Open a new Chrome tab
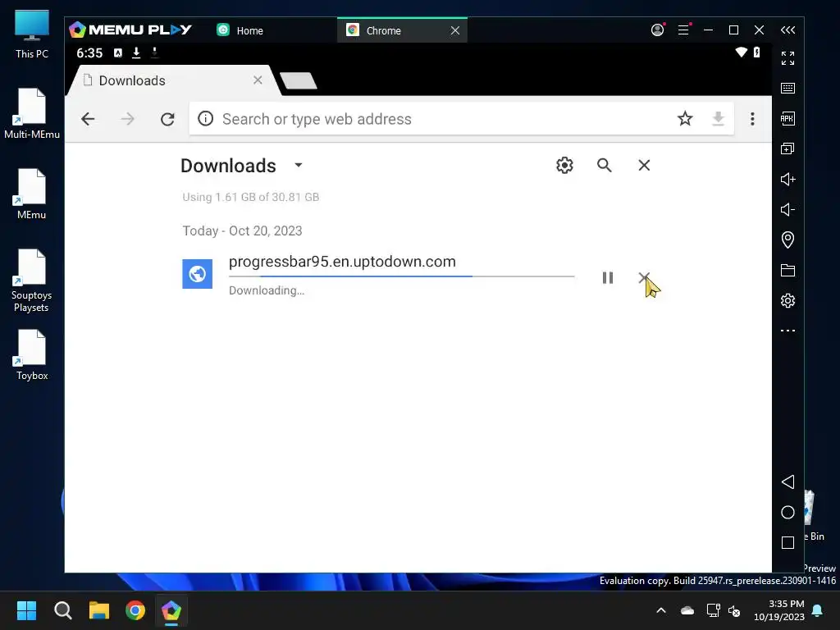The height and width of the screenshot is (630, 840). (x=299, y=81)
